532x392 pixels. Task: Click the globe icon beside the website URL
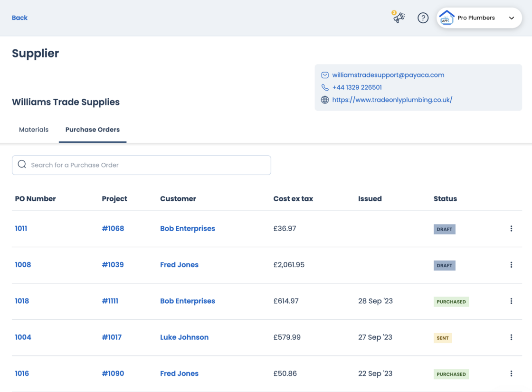click(x=325, y=100)
